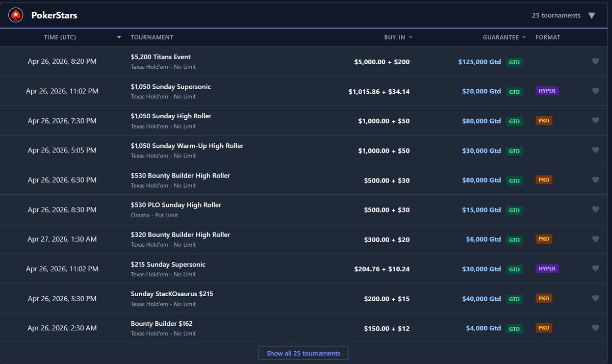
Task: Click the $125,000 Gtd guarantee value
Action: pyautogui.click(x=479, y=62)
